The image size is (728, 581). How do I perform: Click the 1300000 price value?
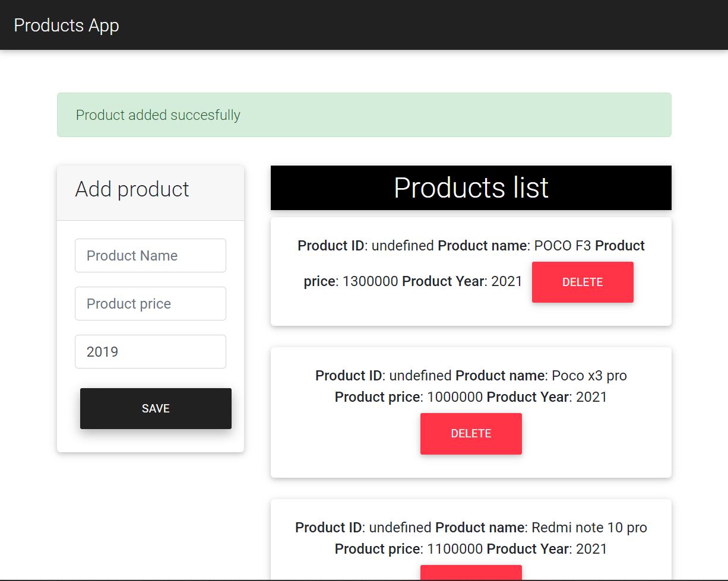pyautogui.click(x=370, y=282)
